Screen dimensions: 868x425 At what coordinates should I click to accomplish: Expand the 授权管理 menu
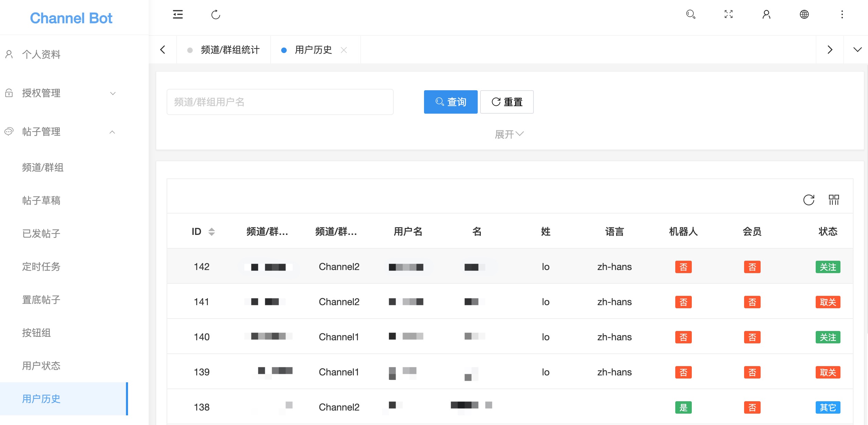pyautogui.click(x=64, y=93)
